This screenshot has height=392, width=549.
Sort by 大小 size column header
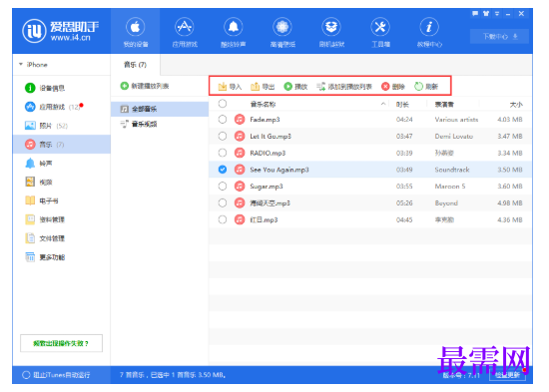click(516, 105)
